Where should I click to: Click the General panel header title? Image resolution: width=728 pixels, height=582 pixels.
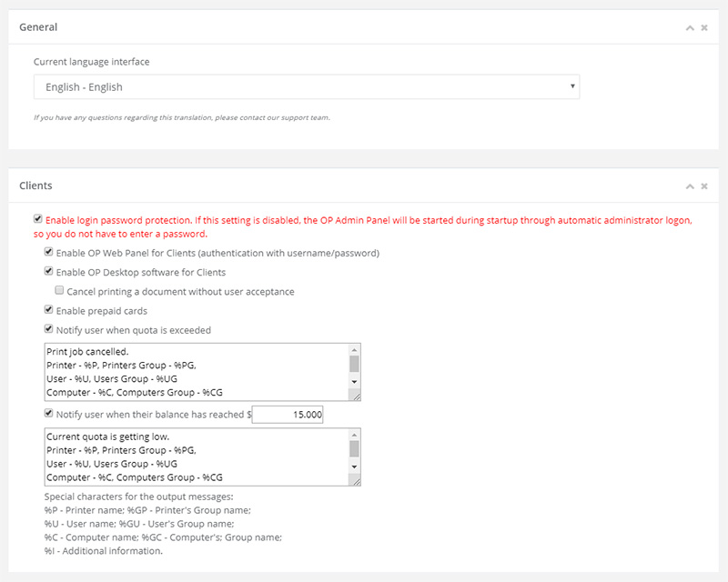38,27
